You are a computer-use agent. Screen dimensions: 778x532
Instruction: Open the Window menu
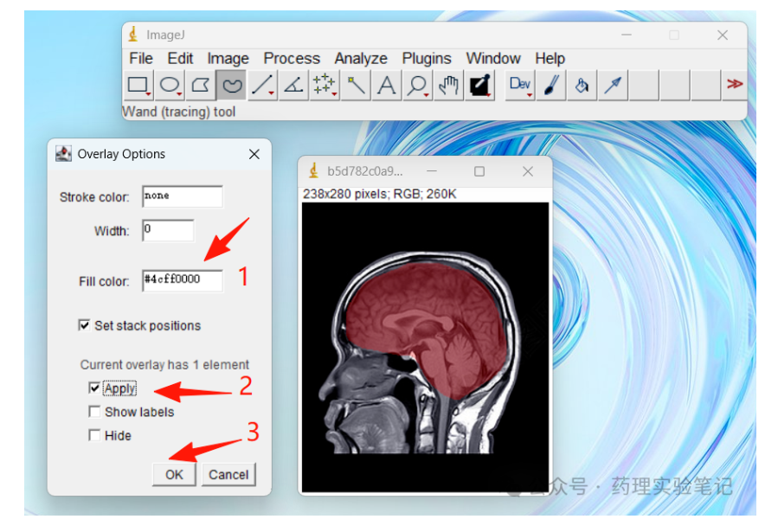493,59
